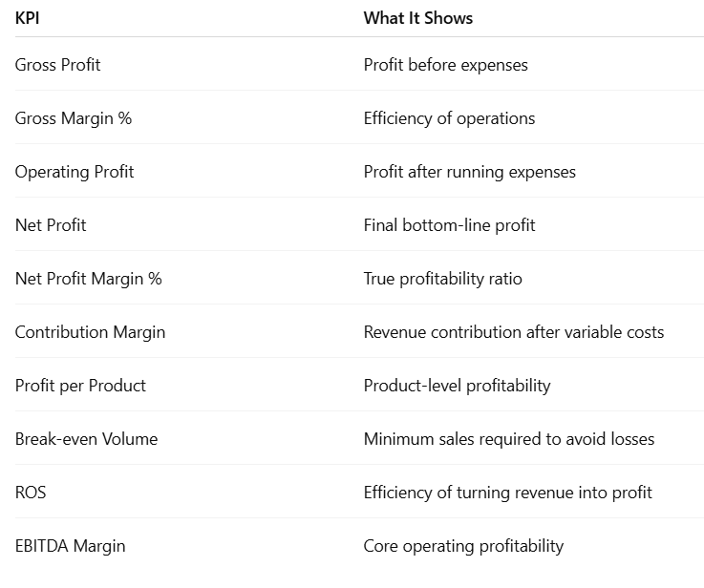Click the Operating Profit cell
704x588 pixels.
pyautogui.click(x=75, y=172)
